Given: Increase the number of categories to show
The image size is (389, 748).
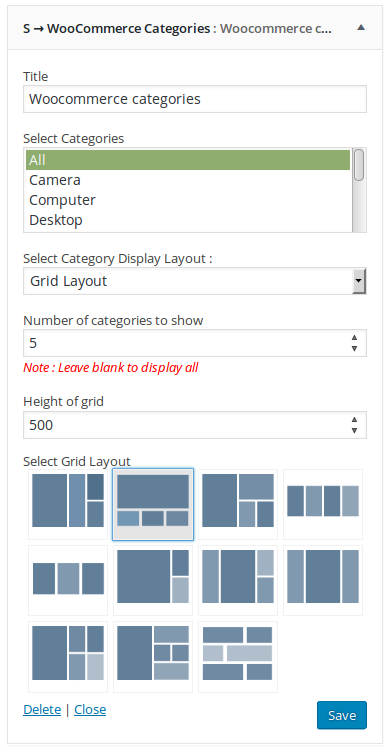Looking at the screenshot, I should click(354, 337).
